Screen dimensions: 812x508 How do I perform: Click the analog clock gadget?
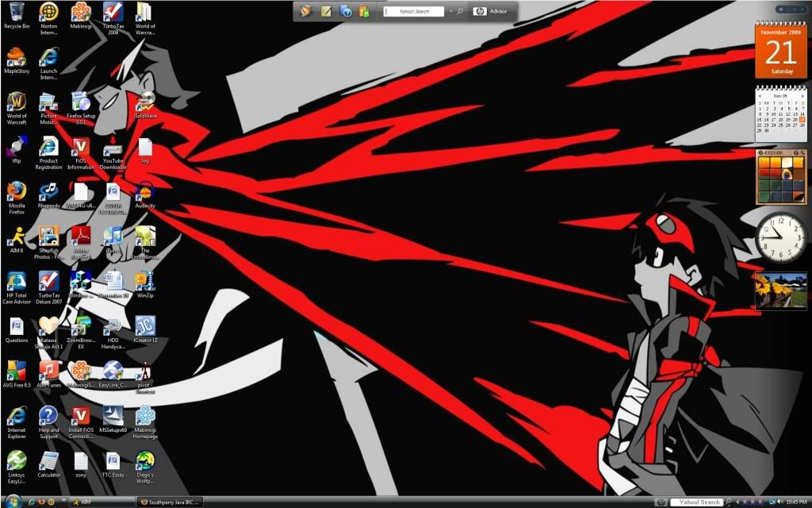click(780, 238)
